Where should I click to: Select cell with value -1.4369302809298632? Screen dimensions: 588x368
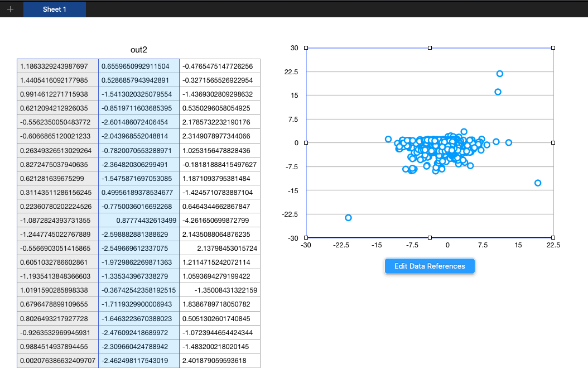220,94
